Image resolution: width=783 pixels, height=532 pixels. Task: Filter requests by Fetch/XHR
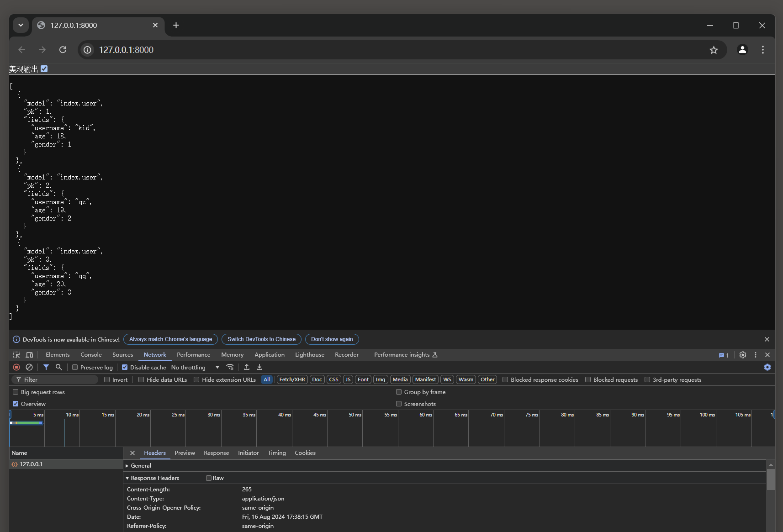click(292, 379)
